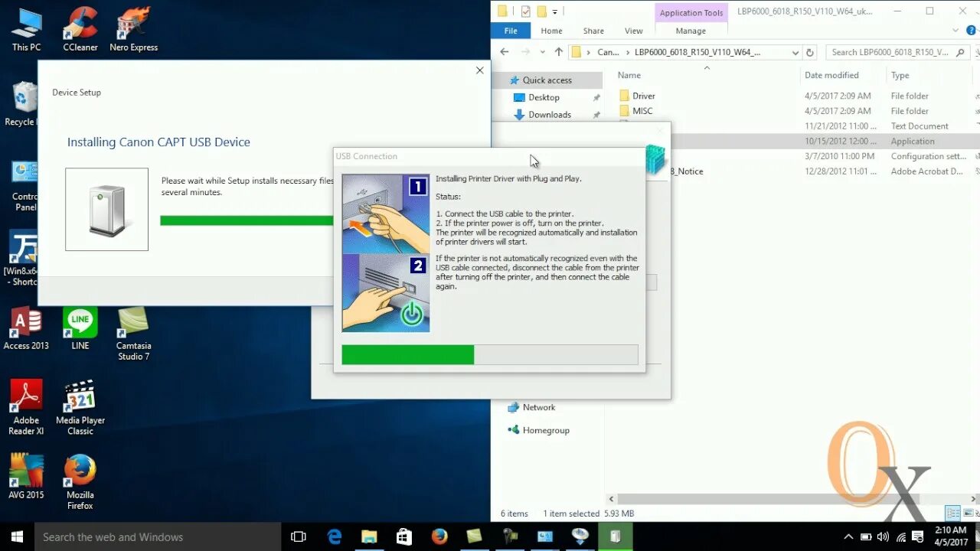Select the Media Player Classic desktop icon
The height and width of the screenshot is (551, 980).
coord(80,408)
